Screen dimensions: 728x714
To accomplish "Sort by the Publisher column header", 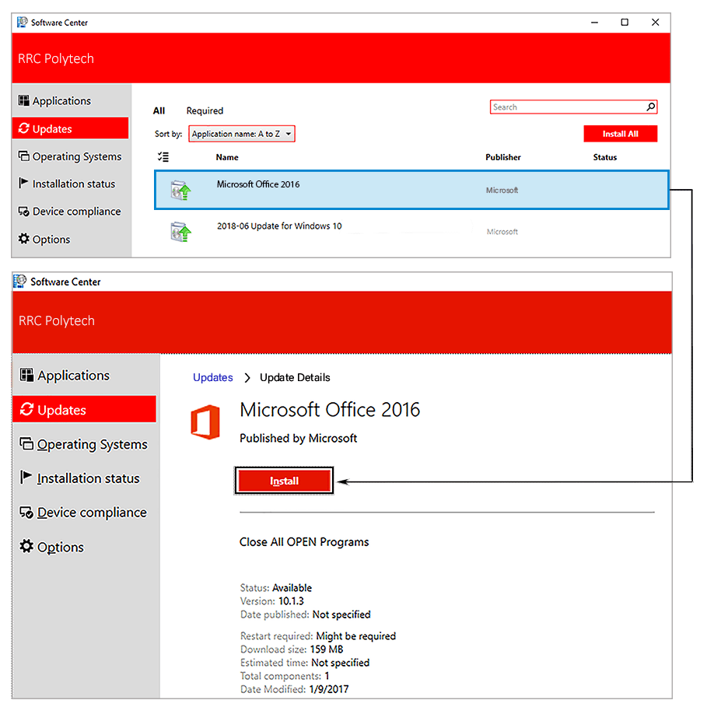I will tap(502, 157).
